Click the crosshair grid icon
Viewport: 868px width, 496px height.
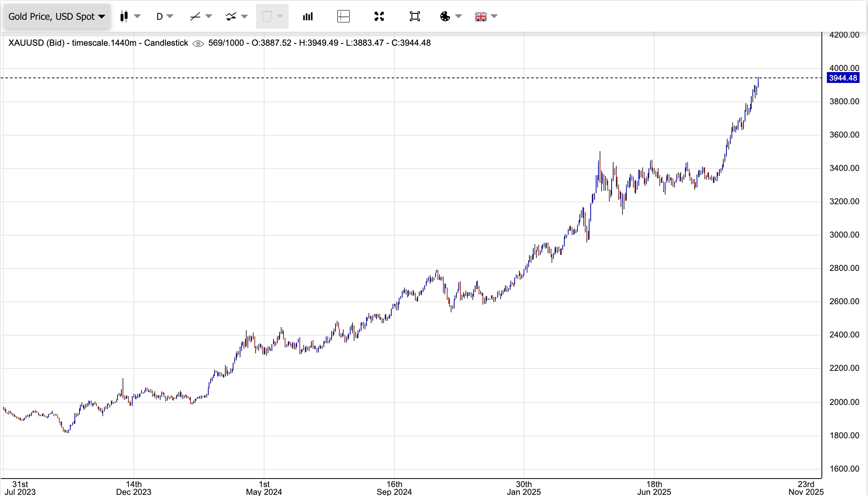point(344,16)
